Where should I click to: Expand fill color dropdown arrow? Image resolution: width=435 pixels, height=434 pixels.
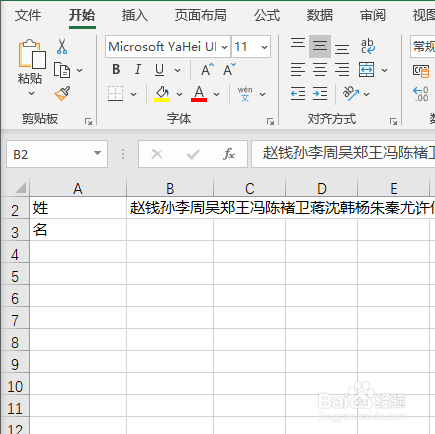(x=179, y=94)
